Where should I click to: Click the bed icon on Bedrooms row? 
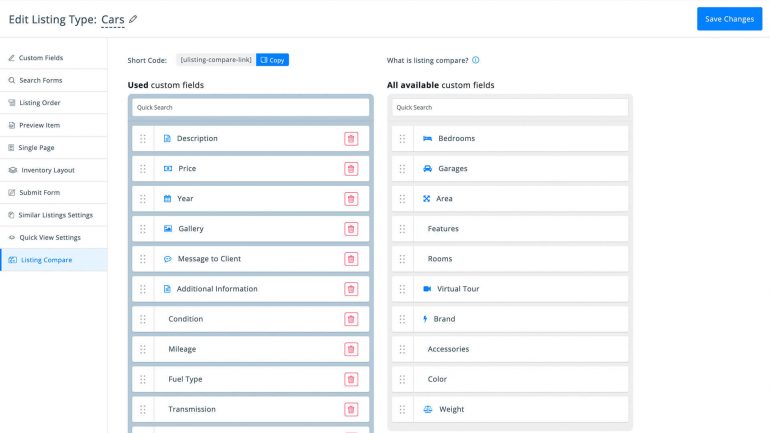pos(427,138)
